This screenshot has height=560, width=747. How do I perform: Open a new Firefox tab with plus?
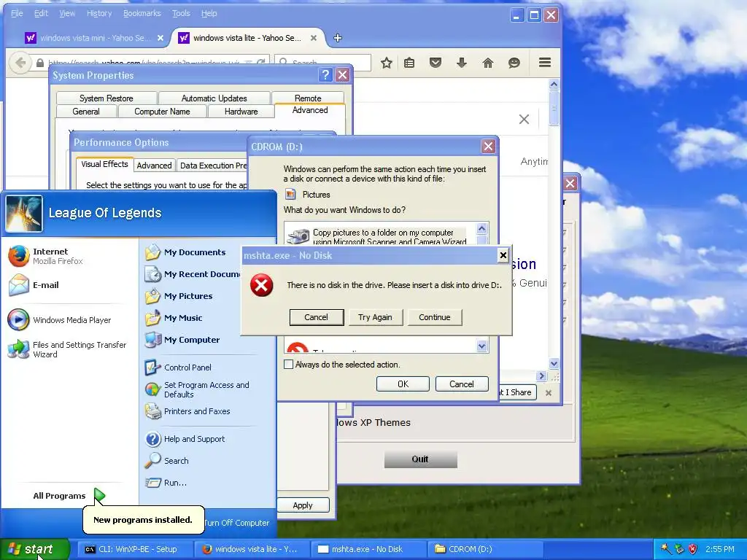tap(338, 38)
